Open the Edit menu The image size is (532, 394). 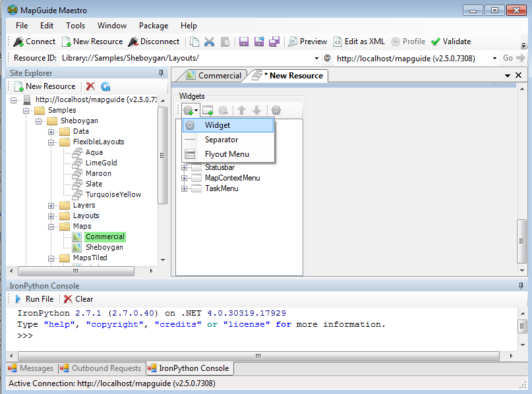click(x=47, y=26)
